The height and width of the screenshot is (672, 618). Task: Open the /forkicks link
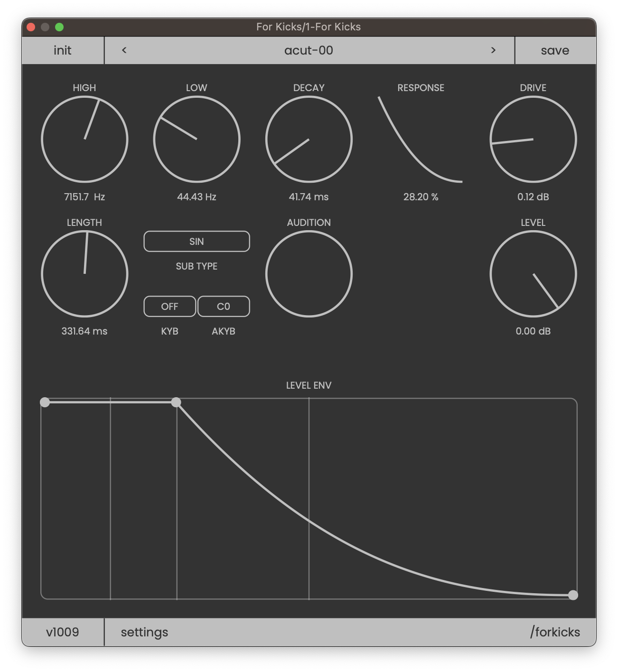[555, 632]
